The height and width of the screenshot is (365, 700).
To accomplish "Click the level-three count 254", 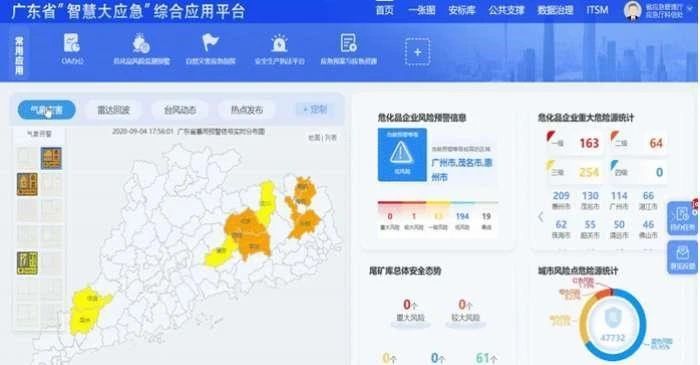I will 589,172.
